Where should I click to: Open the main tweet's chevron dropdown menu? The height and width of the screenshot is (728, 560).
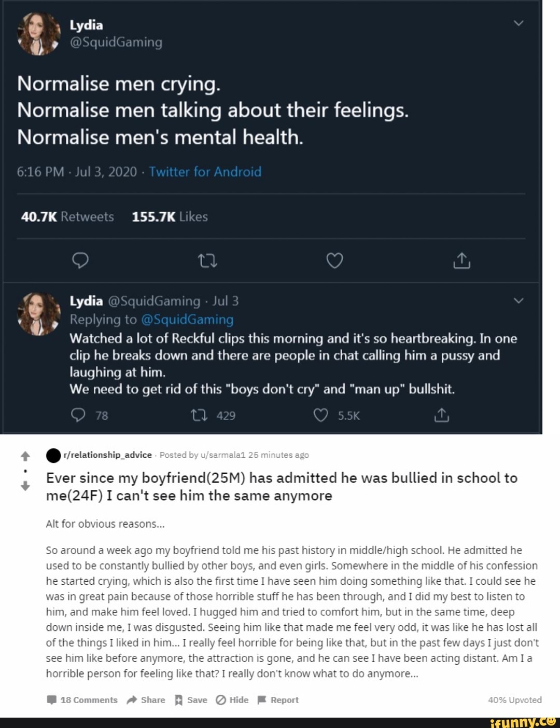[x=519, y=23]
